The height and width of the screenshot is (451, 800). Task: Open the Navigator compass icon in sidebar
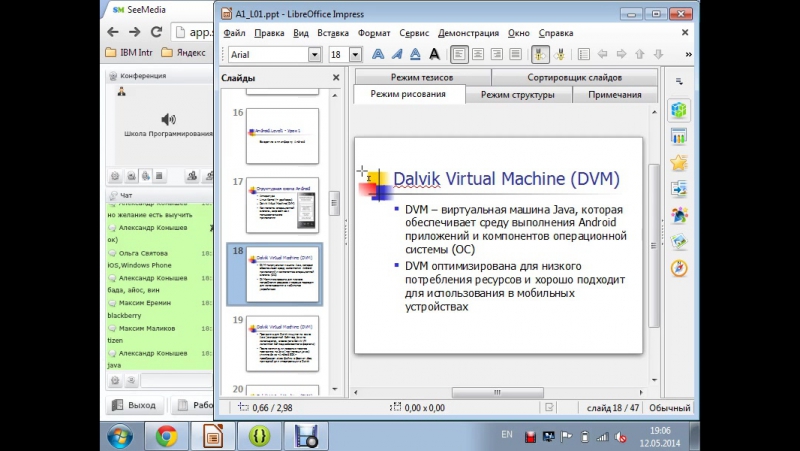click(680, 267)
